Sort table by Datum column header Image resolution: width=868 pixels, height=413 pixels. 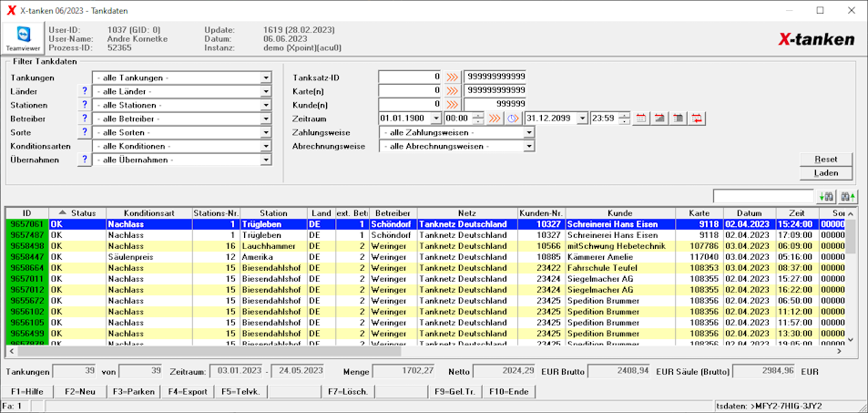tap(750, 212)
